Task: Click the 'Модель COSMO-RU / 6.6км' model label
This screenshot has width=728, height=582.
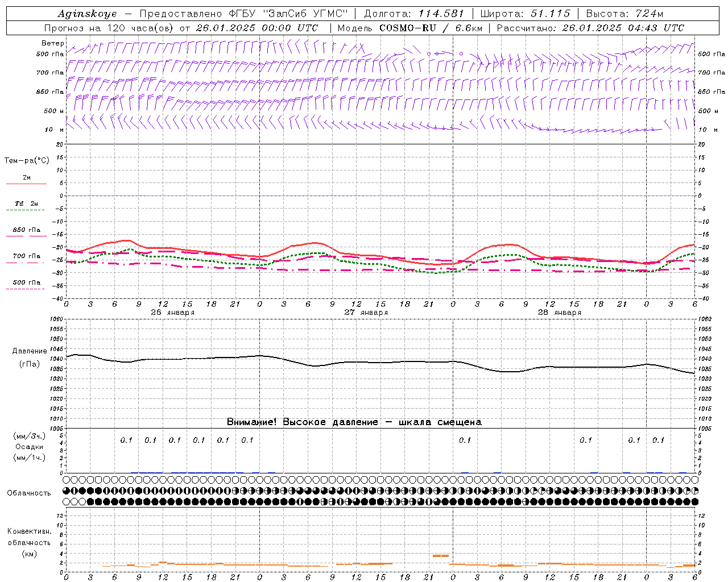Action: point(409,28)
